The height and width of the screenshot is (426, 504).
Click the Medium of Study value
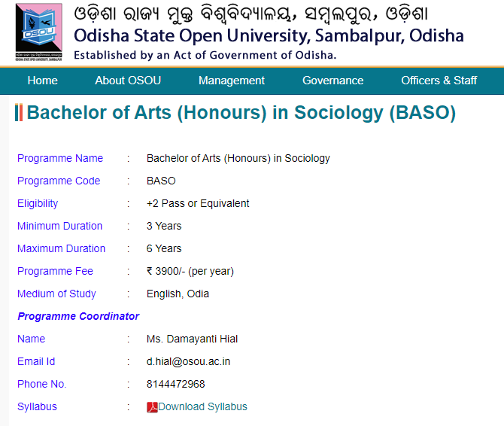pos(178,294)
